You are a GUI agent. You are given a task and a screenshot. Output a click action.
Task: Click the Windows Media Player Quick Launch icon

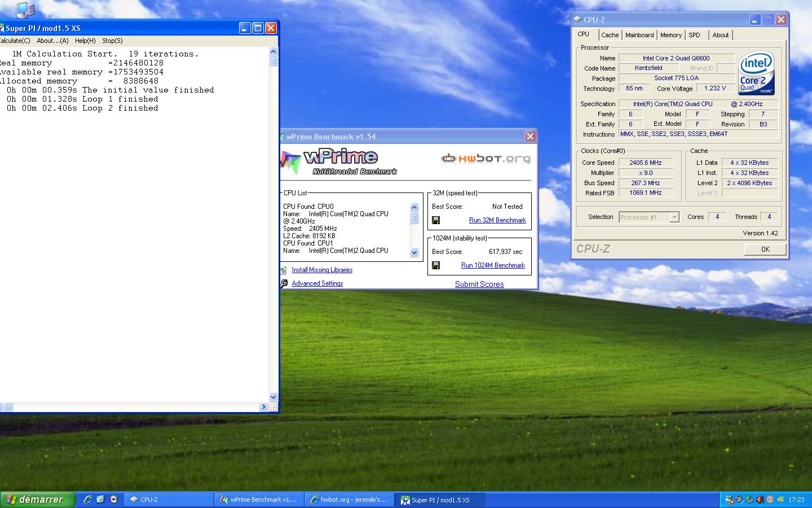click(113, 500)
